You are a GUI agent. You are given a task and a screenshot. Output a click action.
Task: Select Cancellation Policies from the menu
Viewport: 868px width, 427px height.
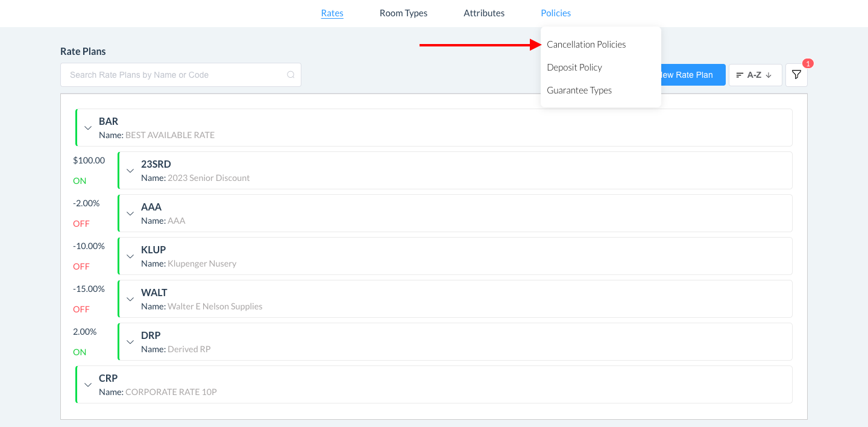586,45
